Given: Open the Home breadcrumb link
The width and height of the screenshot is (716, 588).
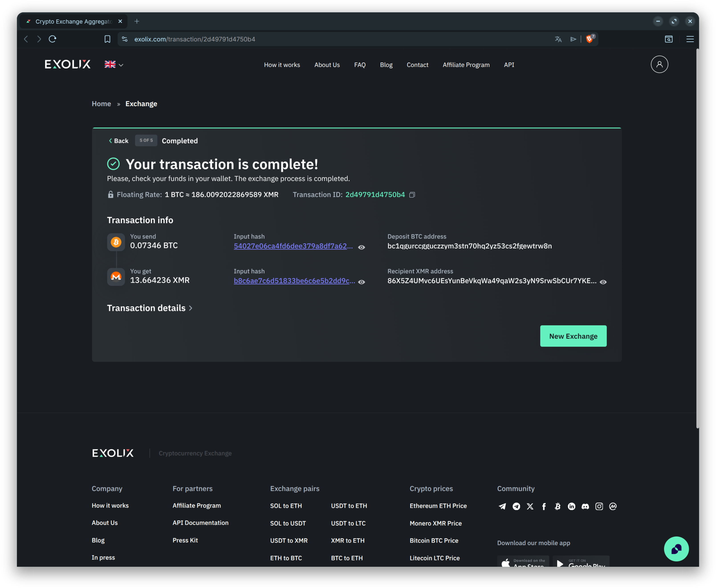Looking at the screenshot, I should point(101,104).
